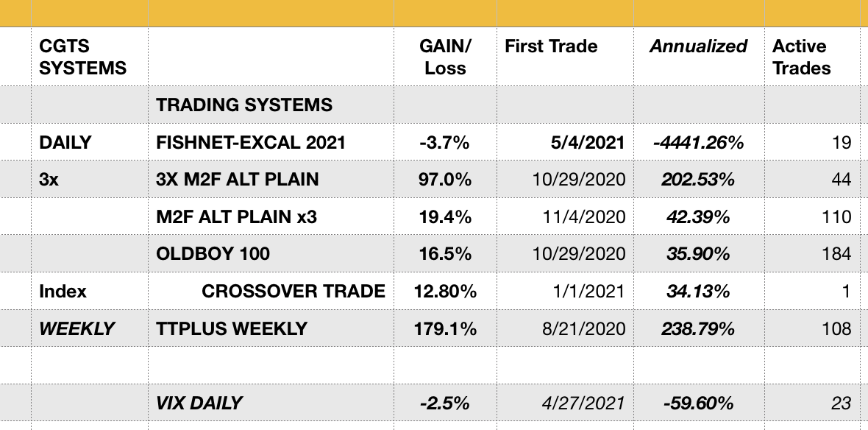Select the 184 active trades cell
The image size is (868, 430).
[836, 254]
